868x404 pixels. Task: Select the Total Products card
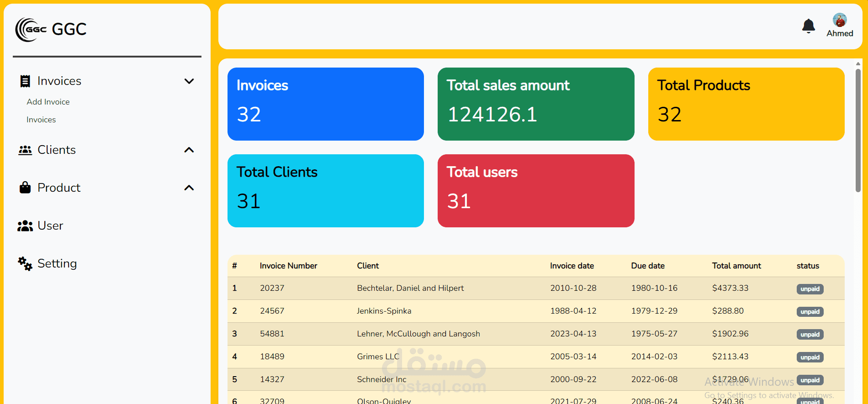pyautogui.click(x=746, y=104)
